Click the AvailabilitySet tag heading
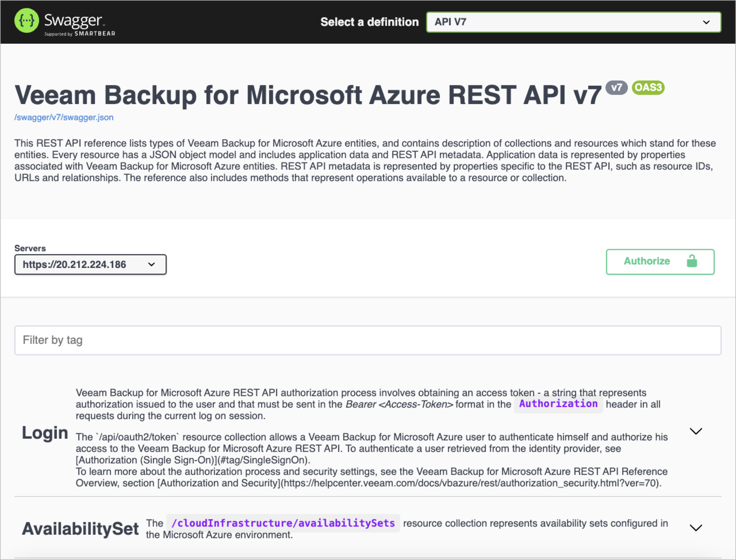Image resolution: width=736 pixels, height=560 pixels. click(x=80, y=529)
